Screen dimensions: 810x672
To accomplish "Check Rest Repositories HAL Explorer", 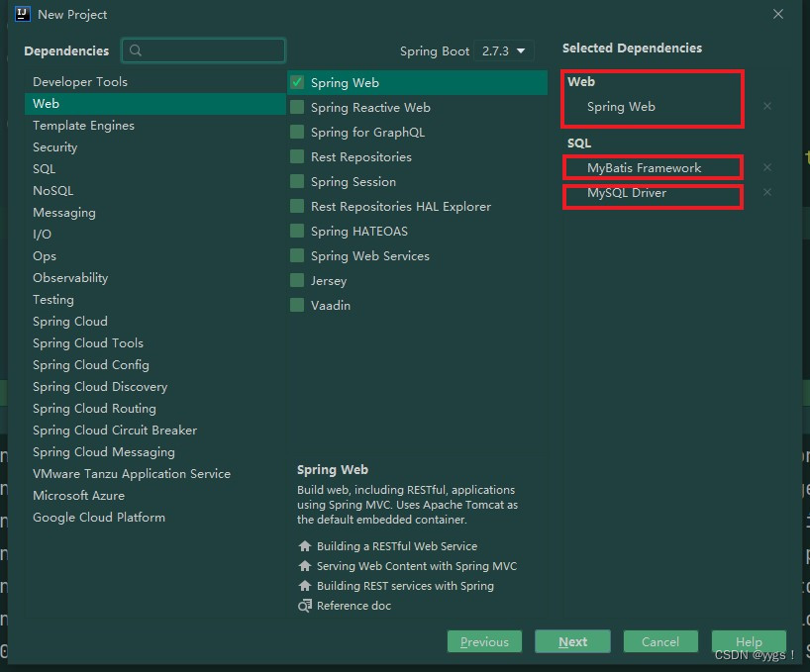I will click(297, 207).
